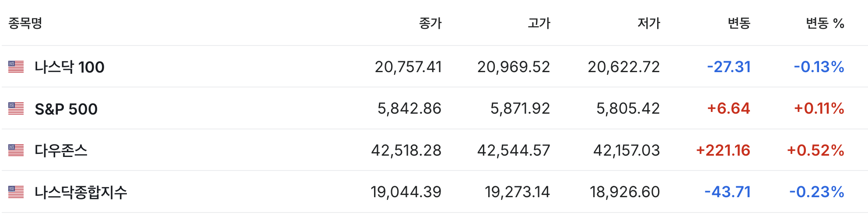Open the 나스닥 100 index link
868x216 pixels.
[x=70, y=67]
